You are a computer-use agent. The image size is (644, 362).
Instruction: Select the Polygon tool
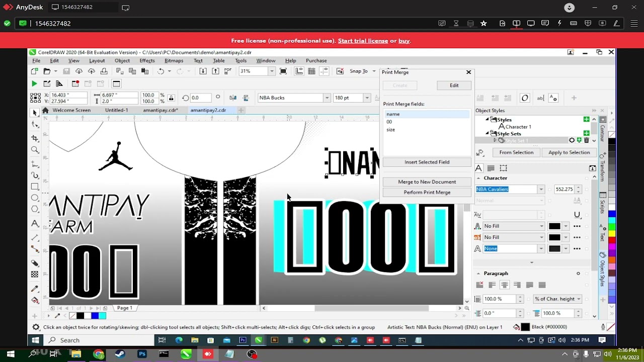(35, 209)
